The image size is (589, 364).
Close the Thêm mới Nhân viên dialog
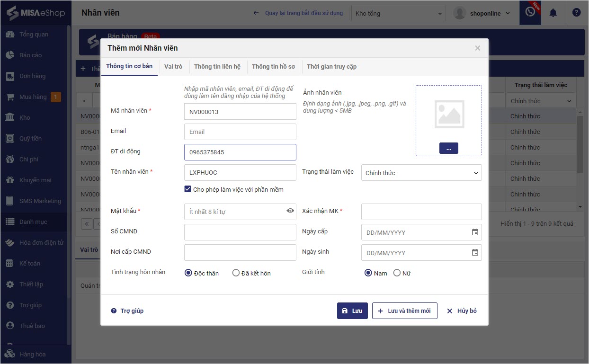coord(477,48)
